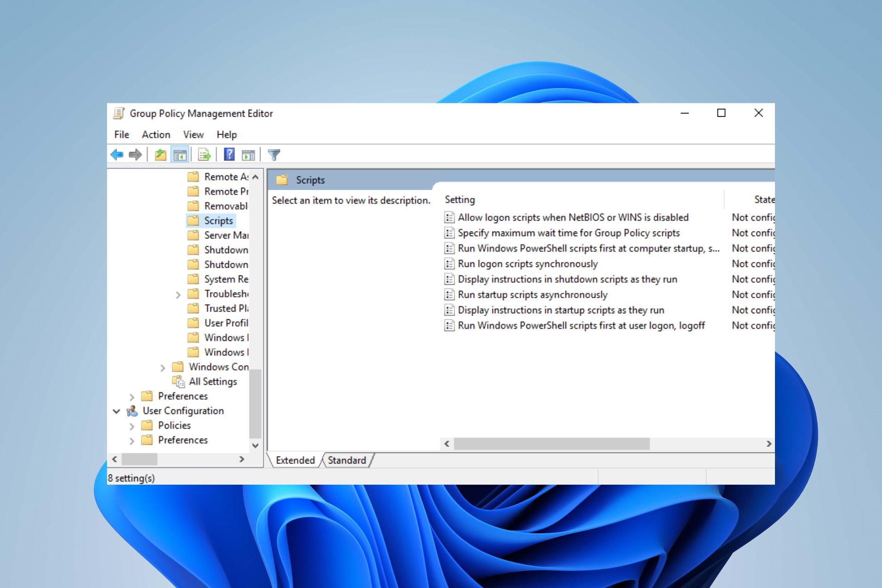Select the Scripts tree item

click(219, 220)
